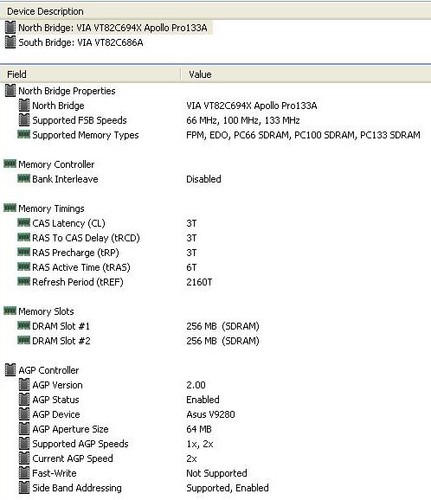
Task: Click the Memory Controller group icon
Action: click(x=10, y=164)
